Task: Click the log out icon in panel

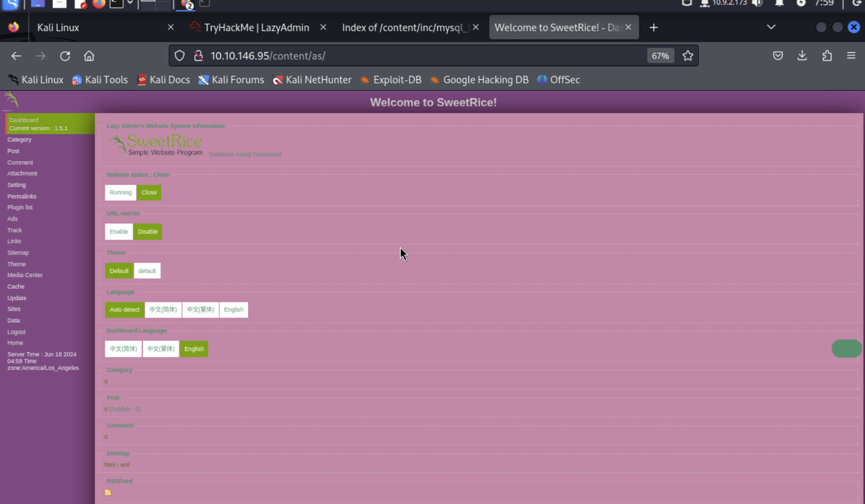Action: coord(856,3)
